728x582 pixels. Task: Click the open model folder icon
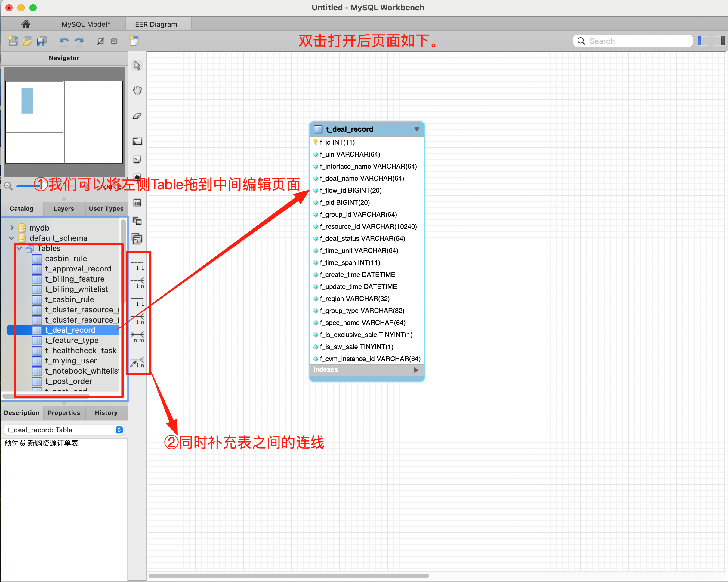(x=27, y=41)
